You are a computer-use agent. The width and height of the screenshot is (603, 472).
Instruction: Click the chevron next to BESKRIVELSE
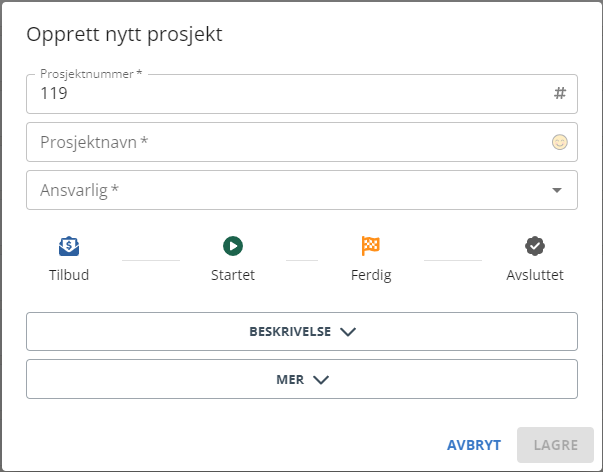tap(348, 332)
